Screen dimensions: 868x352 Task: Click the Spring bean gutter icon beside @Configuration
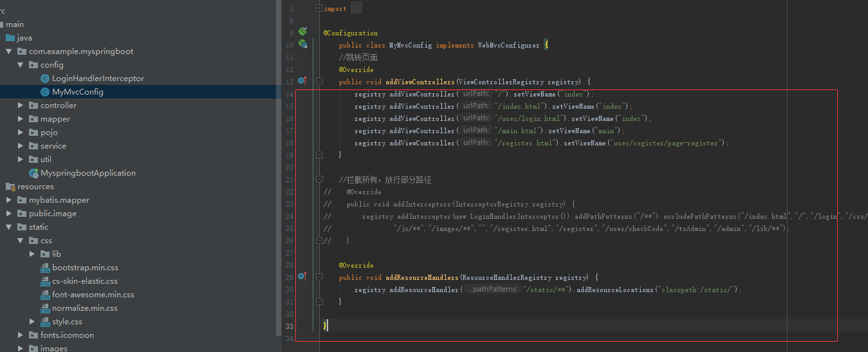click(x=302, y=32)
